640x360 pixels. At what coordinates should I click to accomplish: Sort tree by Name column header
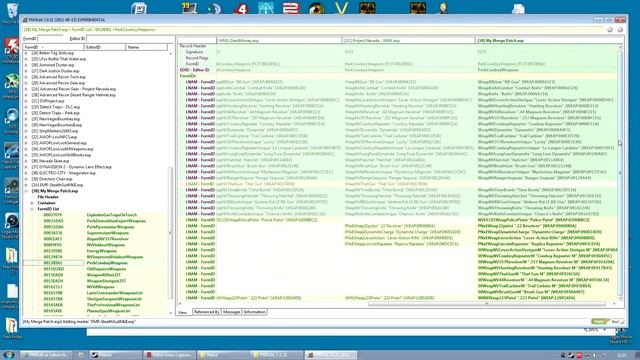[147, 47]
